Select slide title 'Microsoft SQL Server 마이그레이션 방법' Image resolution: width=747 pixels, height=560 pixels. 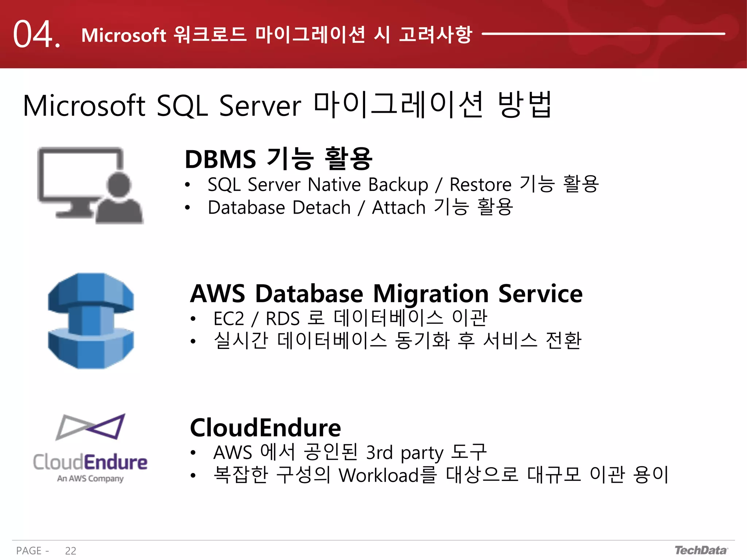point(287,105)
